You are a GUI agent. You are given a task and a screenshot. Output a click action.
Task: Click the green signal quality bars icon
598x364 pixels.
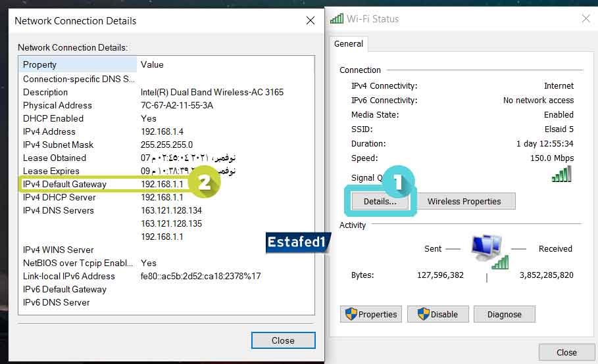click(561, 174)
